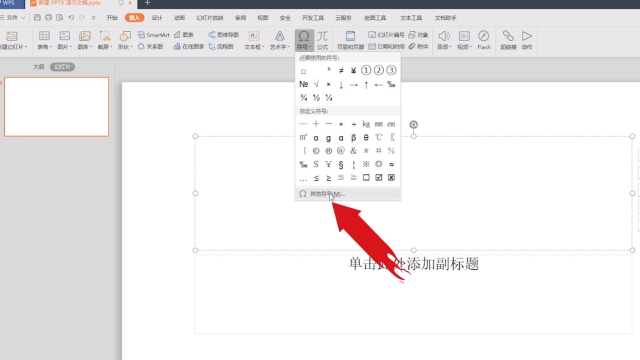Insert the @ symbol from custom symbols

click(341, 151)
